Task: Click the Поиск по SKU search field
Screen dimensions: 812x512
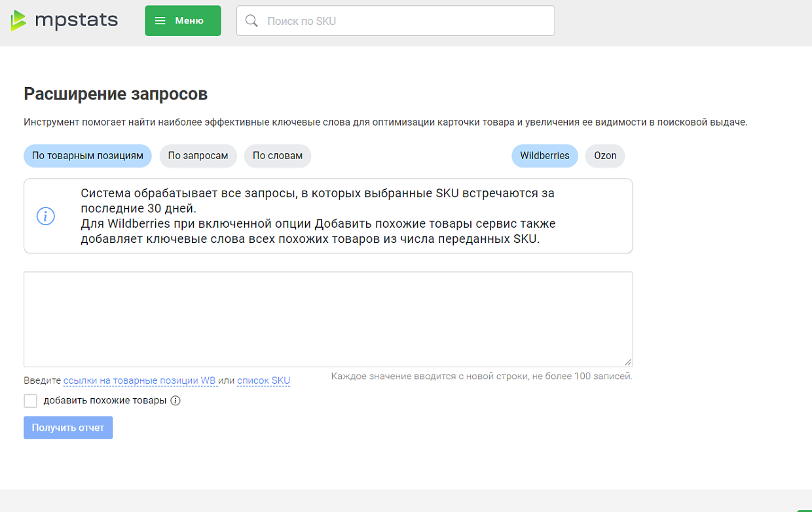Action: 393,20
